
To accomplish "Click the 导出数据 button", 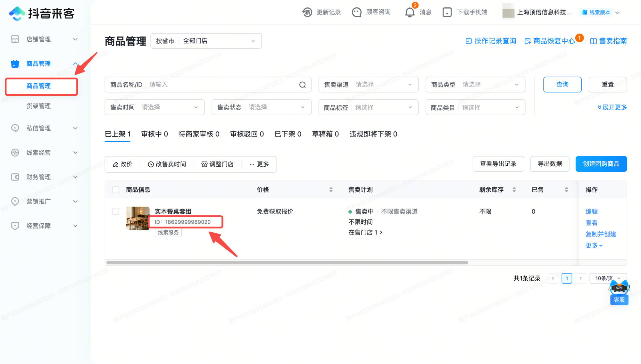I will [550, 164].
